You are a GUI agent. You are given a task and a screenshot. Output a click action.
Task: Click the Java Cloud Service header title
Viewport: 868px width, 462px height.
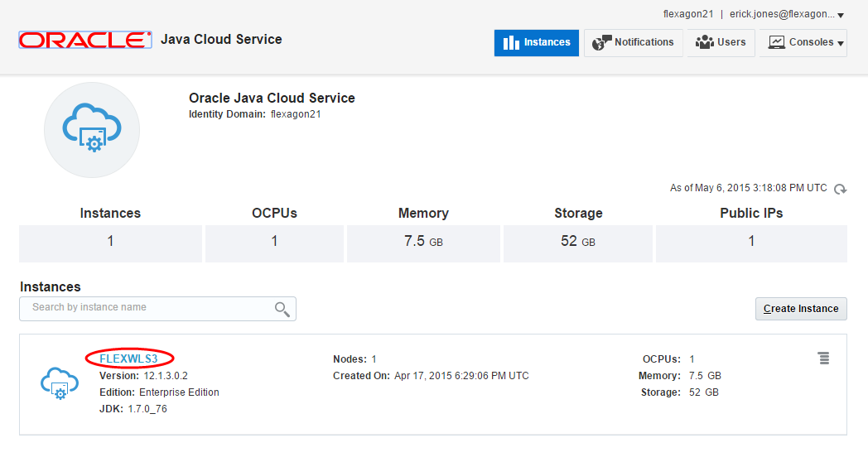(x=221, y=39)
